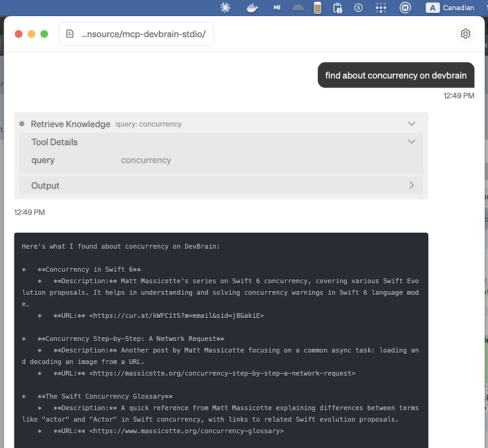Click the beer mug menu bar icon

(x=317, y=8)
